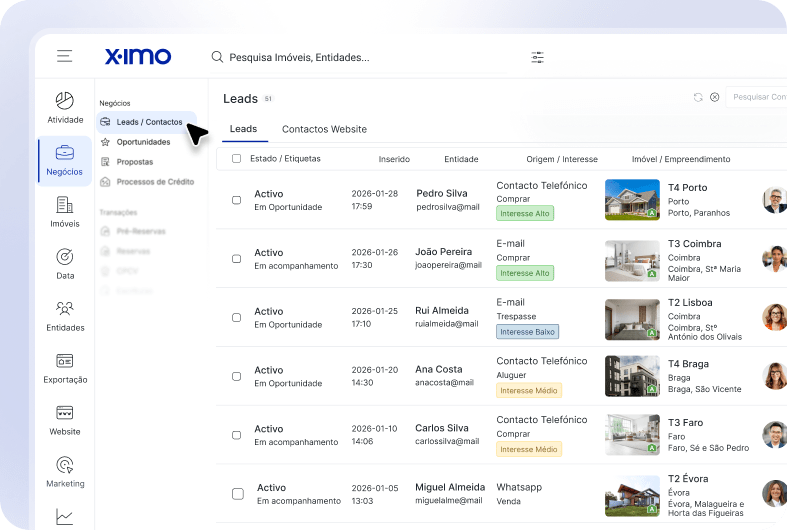Click Interesse Alto tag in João Pereira row
This screenshot has width=787, height=530.
[525, 273]
